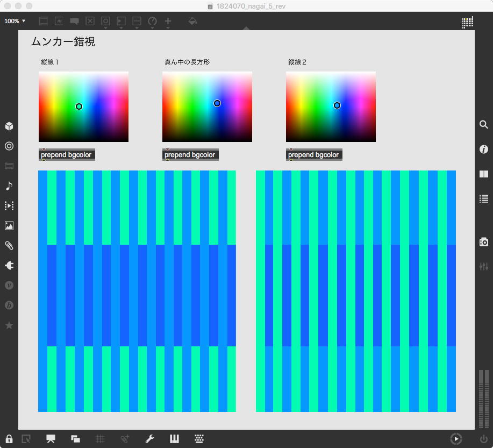Open the circular play icon at bottom right
Viewport: 493px width, 448px height.
click(x=456, y=439)
